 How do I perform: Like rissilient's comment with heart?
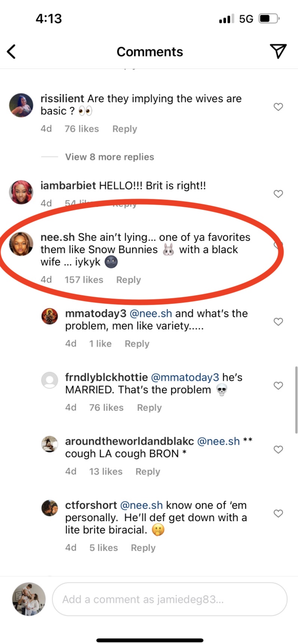click(x=278, y=107)
